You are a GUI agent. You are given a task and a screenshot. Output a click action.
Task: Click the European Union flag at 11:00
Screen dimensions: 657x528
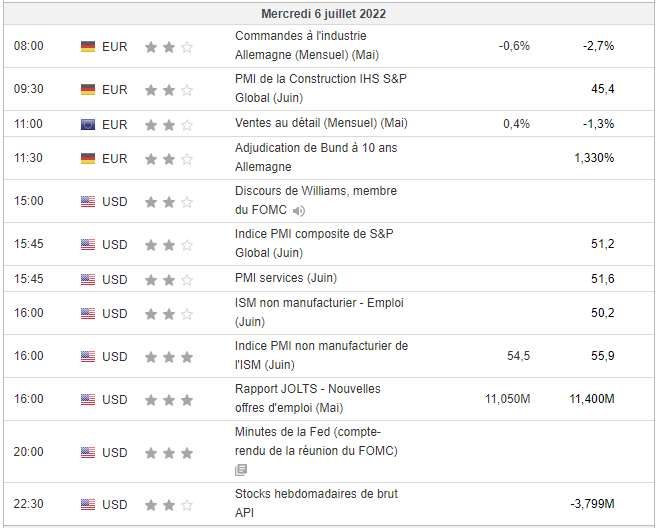click(x=88, y=125)
